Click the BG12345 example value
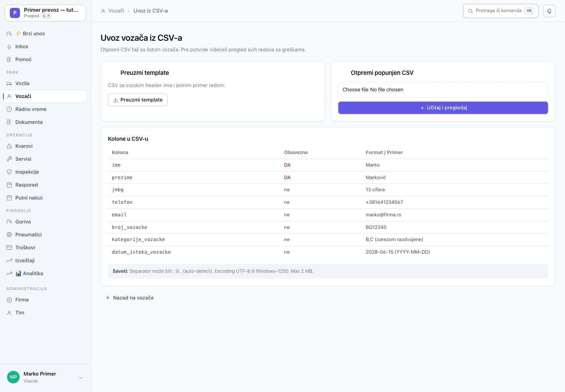Screen dimensions: 565x392 pyautogui.click(x=376, y=227)
